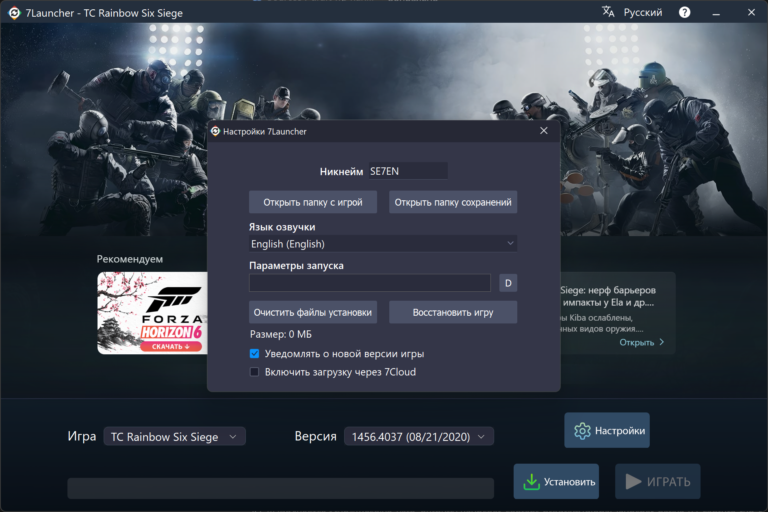Click Открыть папку сохранений button
Viewport: 768px width, 512px height.
pyautogui.click(x=453, y=202)
